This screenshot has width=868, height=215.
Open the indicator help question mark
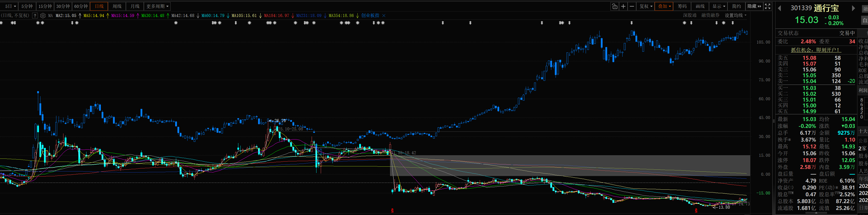pyautogui.click(x=35, y=15)
